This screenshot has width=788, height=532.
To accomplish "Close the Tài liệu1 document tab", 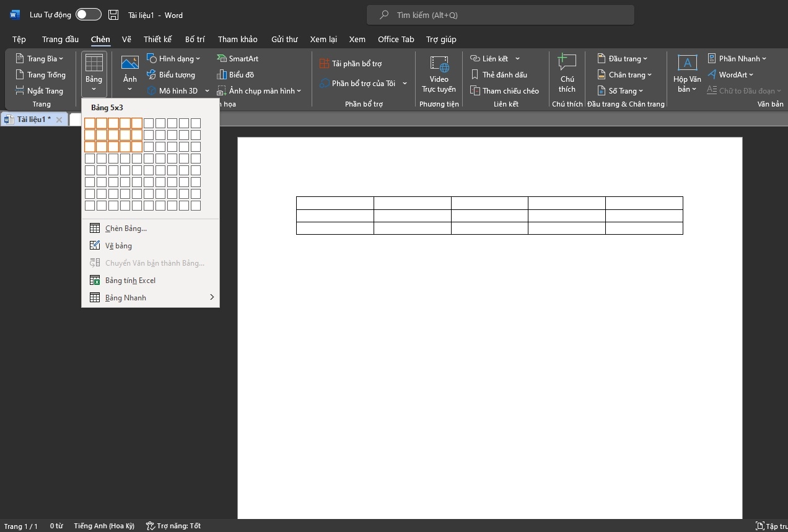I will [x=59, y=120].
